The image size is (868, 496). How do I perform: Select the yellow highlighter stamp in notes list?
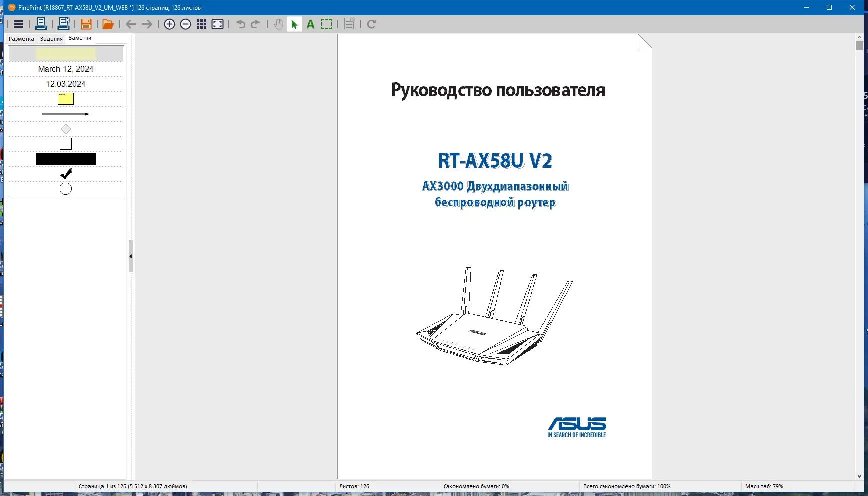[x=66, y=53]
